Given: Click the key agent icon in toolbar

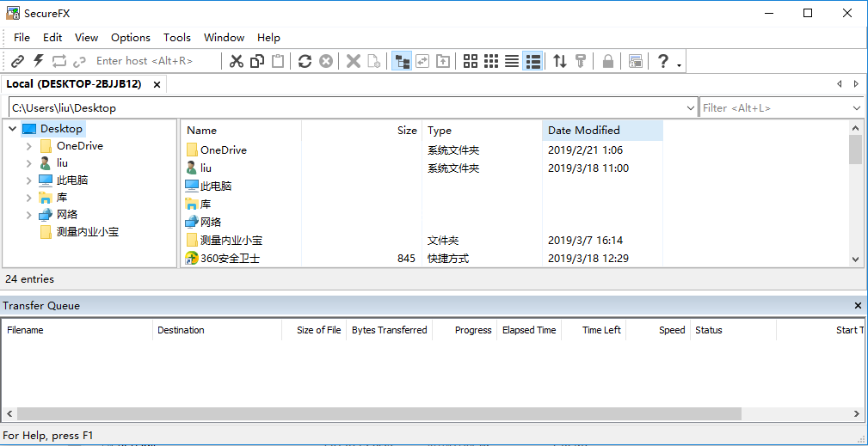Looking at the screenshot, I should coord(580,61).
